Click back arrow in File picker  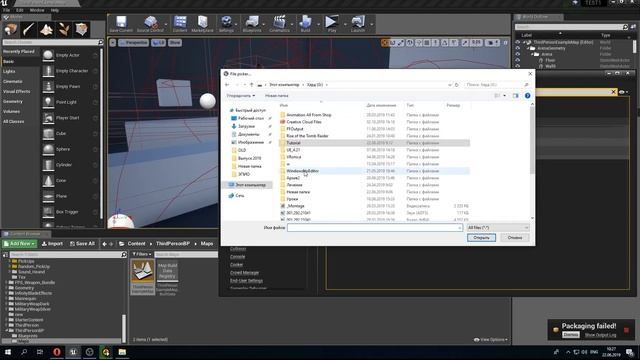227,84
